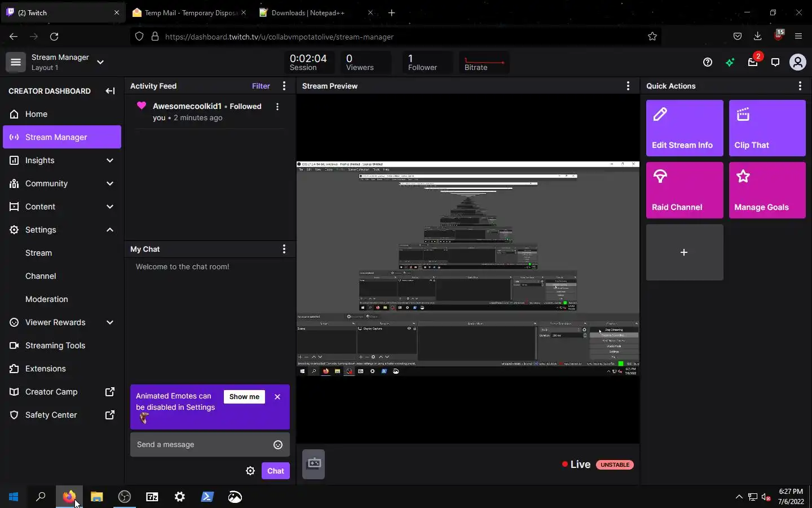This screenshot has height=508, width=812.
Task: Click Manage Goals quick action
Action: pos(767,190)
